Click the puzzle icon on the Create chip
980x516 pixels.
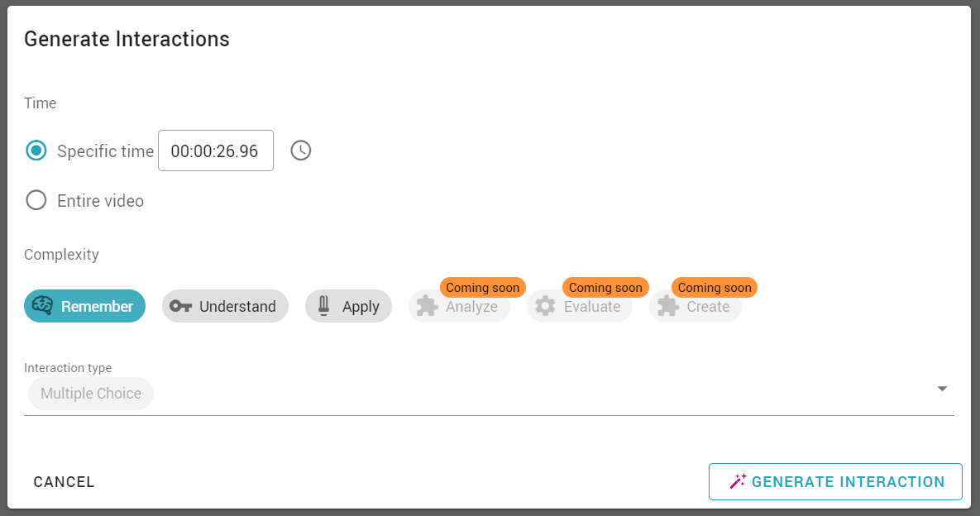coord(668,306)
